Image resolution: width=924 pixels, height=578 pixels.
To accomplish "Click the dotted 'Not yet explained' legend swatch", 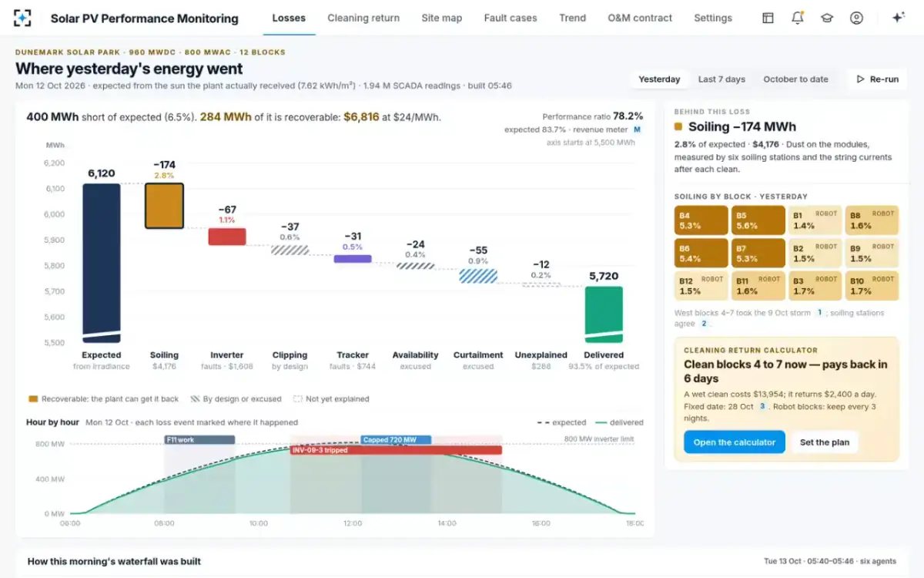I will coord(298,399).
